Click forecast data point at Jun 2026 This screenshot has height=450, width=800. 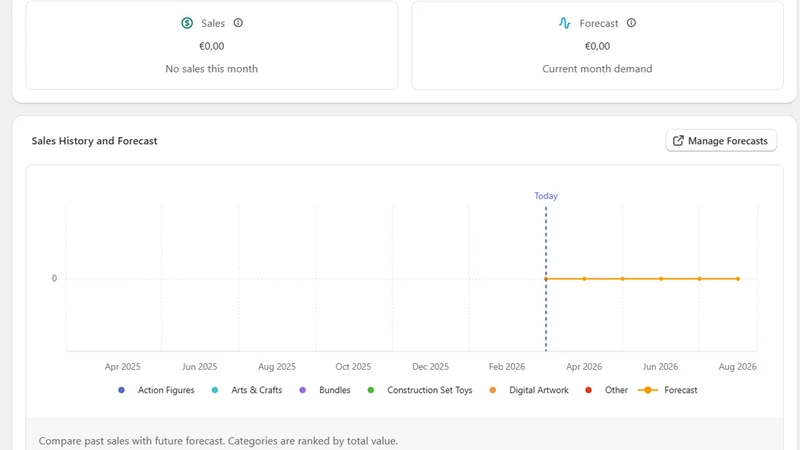click(661, 279)
